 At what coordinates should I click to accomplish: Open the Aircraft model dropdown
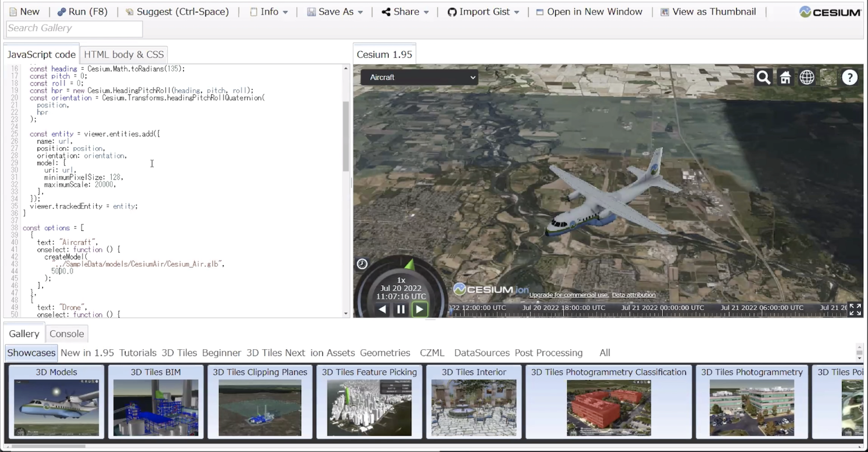pyautogui.click(x=419, y=77)
